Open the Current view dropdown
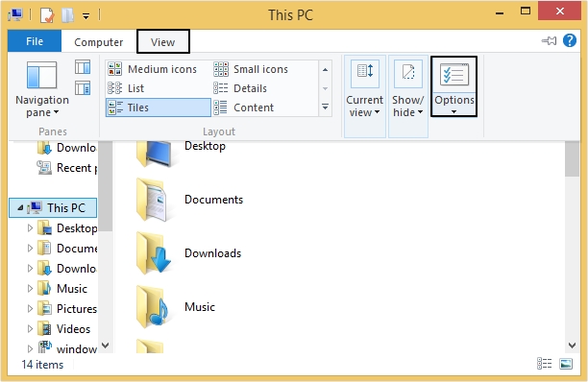The height and width of the screenshot is (382, 588). click(x=364, y=107)
